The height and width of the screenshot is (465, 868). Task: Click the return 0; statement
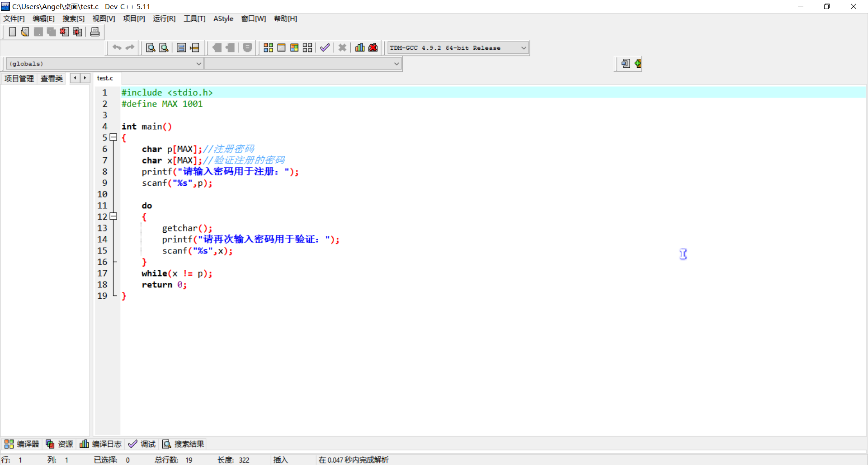click(164, 285)
